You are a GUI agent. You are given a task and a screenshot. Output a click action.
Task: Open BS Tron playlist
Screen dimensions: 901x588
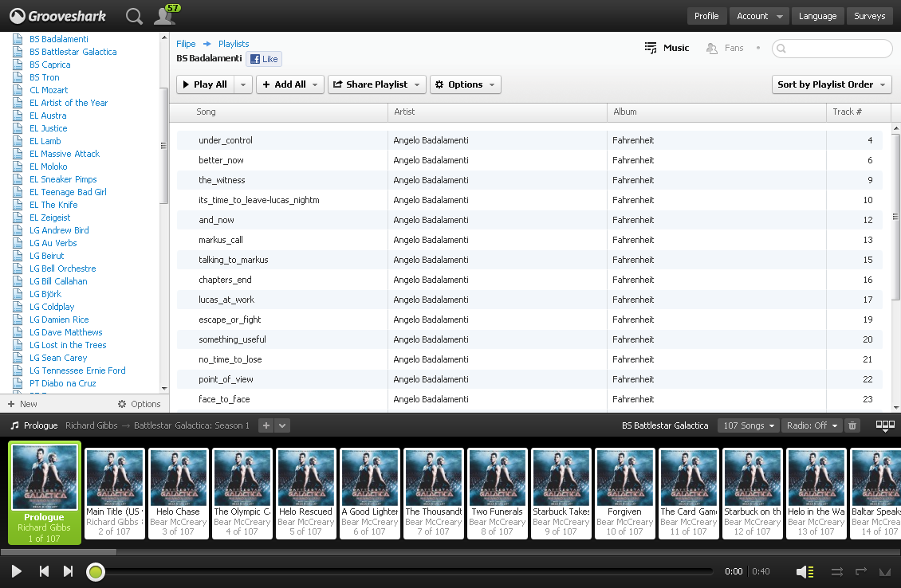tap(44, 77)
